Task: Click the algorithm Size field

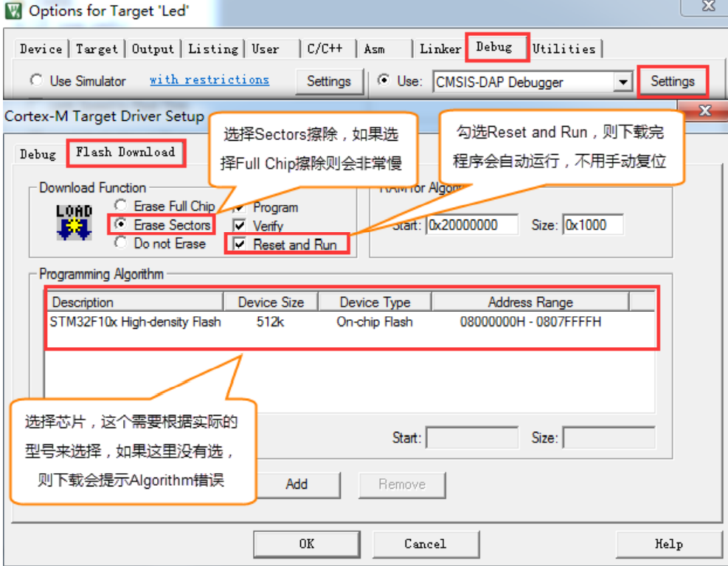Action: point(609,438)
